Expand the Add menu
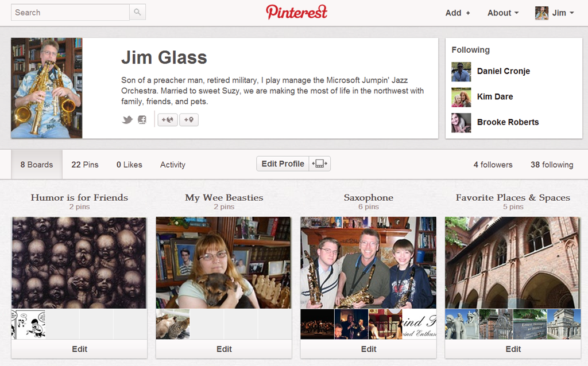This screenshot has height=366, width=588. point(458,13)
